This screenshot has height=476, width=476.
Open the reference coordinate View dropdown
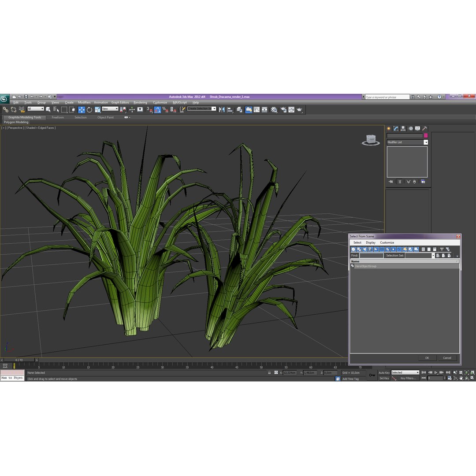click(110, 109)
